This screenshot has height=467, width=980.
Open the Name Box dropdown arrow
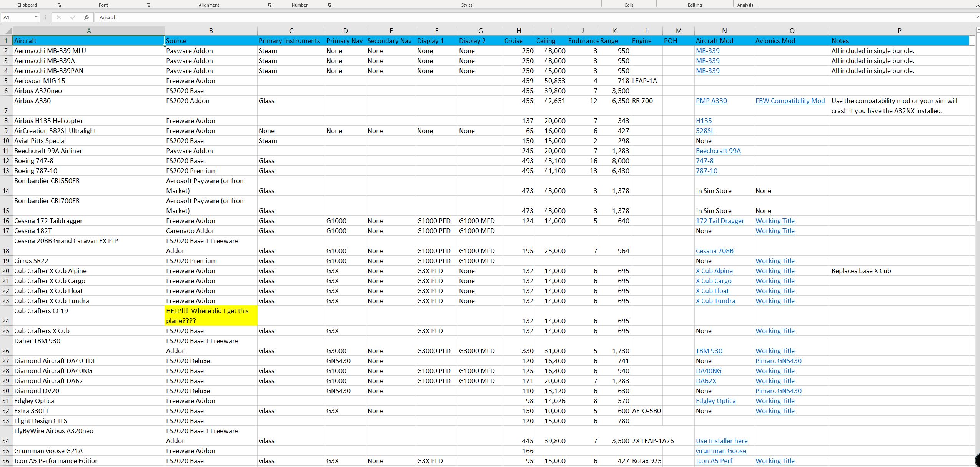[x=36, y=17]
